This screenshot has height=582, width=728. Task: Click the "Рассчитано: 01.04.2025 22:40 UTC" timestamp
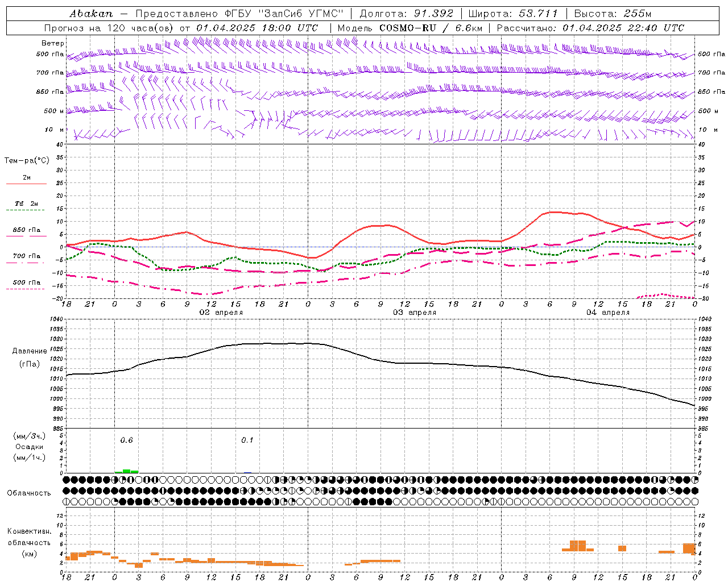[x=590, y=28]
